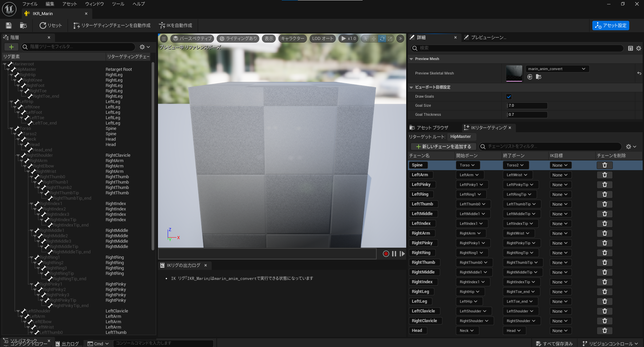The height and width of the screenshot is (347, 644).
Task: Delete the RightLeg chain
Action: tap(604, 292)
